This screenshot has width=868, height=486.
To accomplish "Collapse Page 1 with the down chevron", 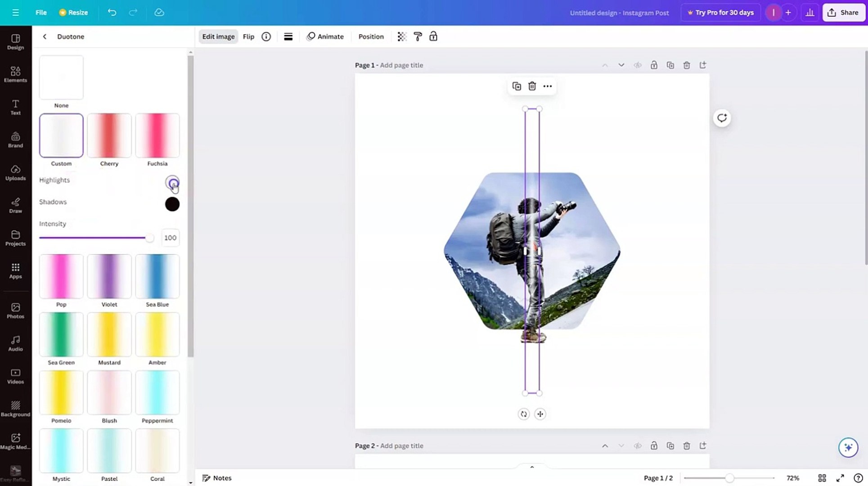I will [x=621, y=65].
